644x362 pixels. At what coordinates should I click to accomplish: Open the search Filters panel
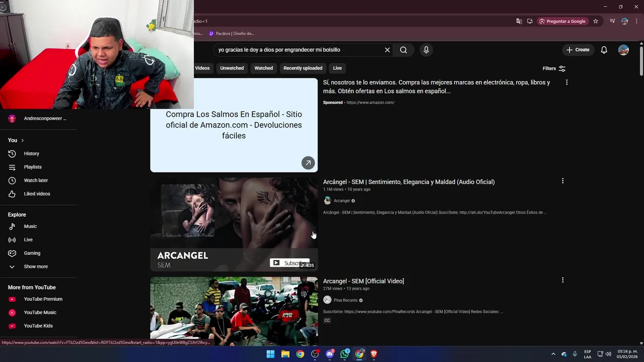point(554,68)
